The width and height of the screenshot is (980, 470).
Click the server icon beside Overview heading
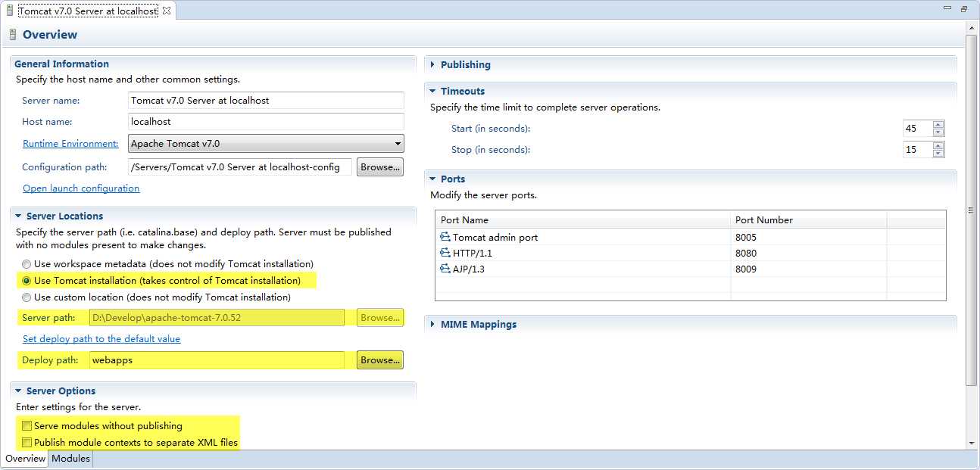tap(13, 35)
